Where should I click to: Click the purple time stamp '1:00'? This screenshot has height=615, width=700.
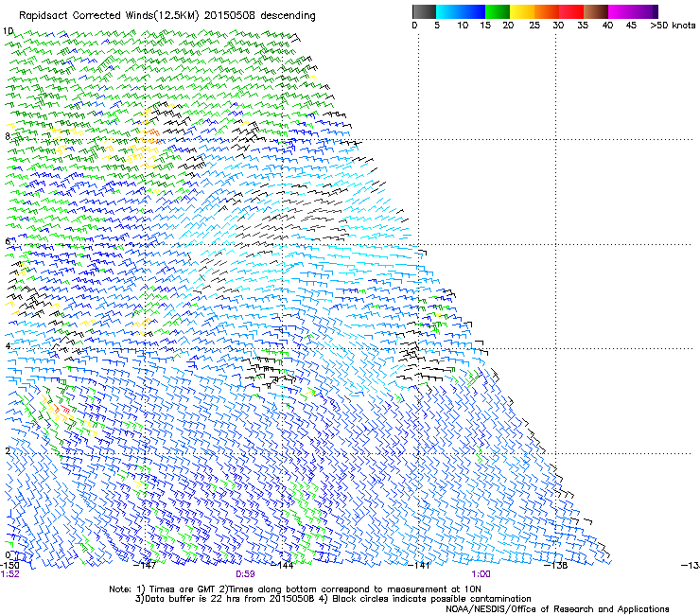pyautogui.click(x=481, y=574)
